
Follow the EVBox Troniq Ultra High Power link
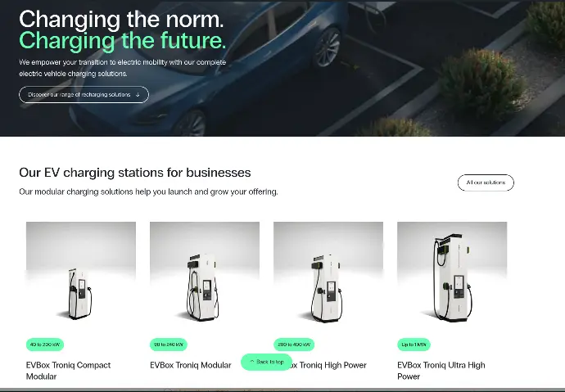(441, 371)
